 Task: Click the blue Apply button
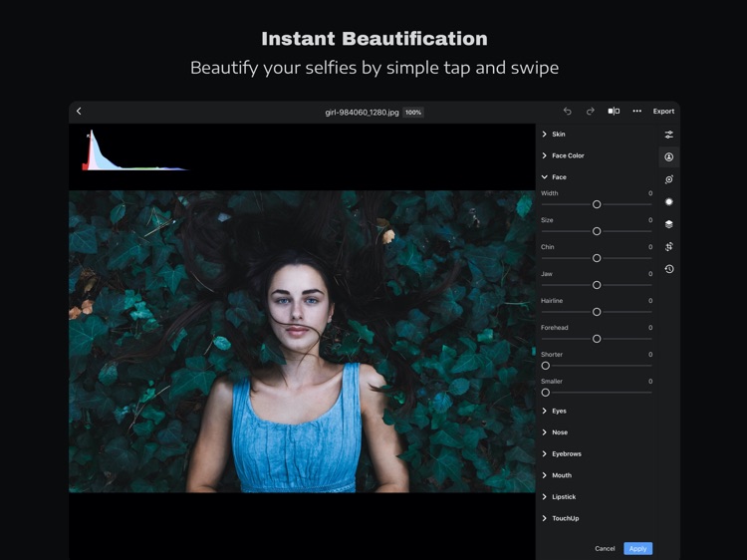click(637, 549)
